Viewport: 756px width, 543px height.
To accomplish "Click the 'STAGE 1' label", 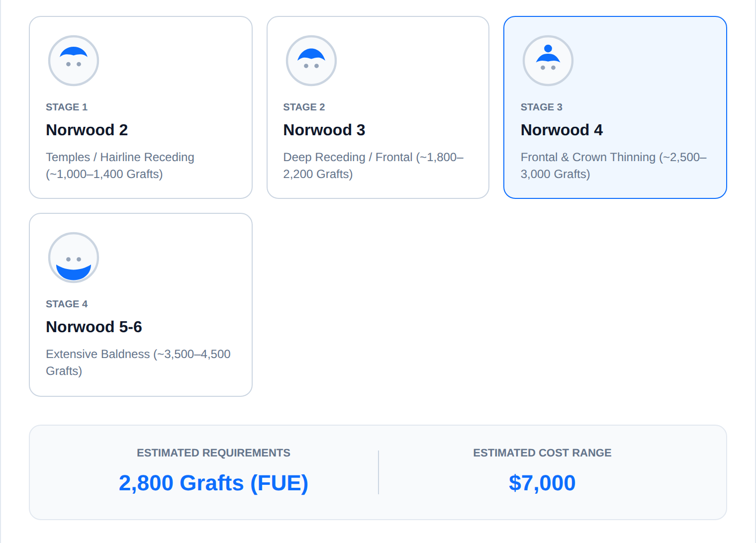I will tap(67, 107).
